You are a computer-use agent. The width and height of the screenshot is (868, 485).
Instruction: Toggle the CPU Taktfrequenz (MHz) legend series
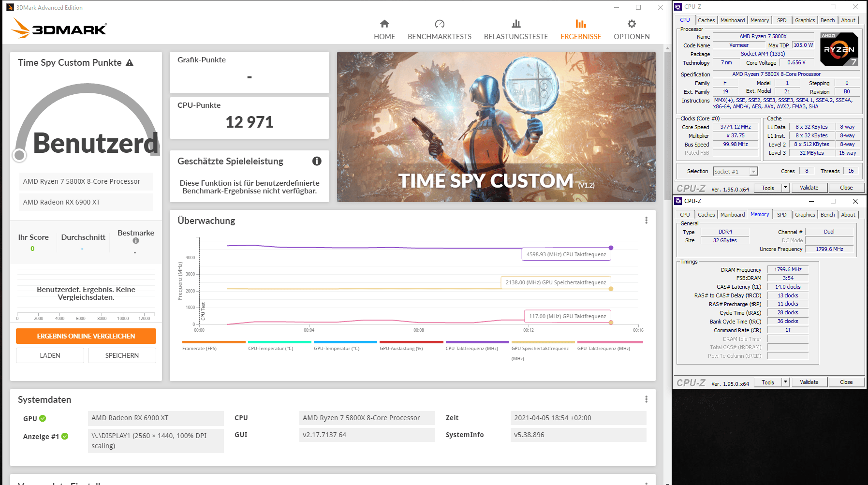(x=477, y=346)
